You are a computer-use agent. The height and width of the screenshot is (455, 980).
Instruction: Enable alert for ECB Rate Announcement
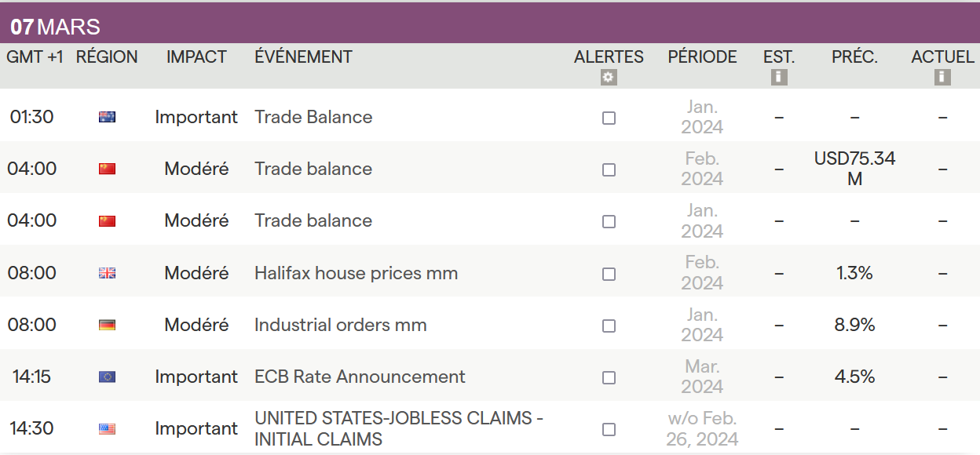click(x=609, y=377)
